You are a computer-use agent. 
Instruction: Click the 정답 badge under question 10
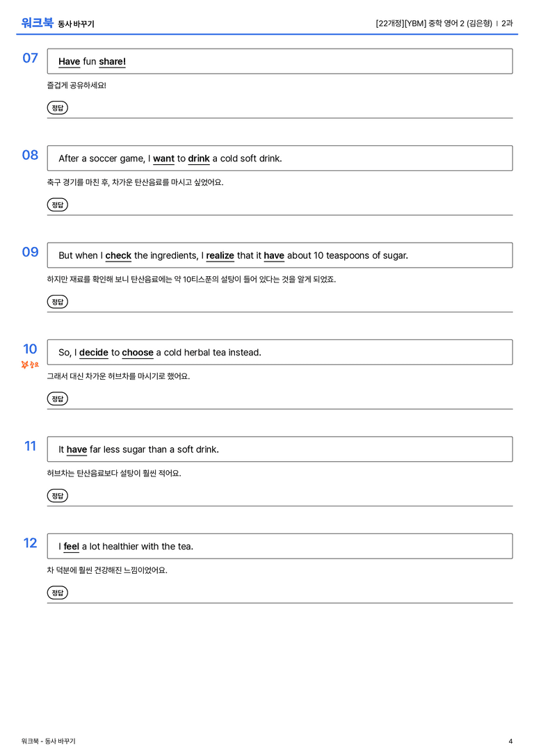click(x=57, y=399)
